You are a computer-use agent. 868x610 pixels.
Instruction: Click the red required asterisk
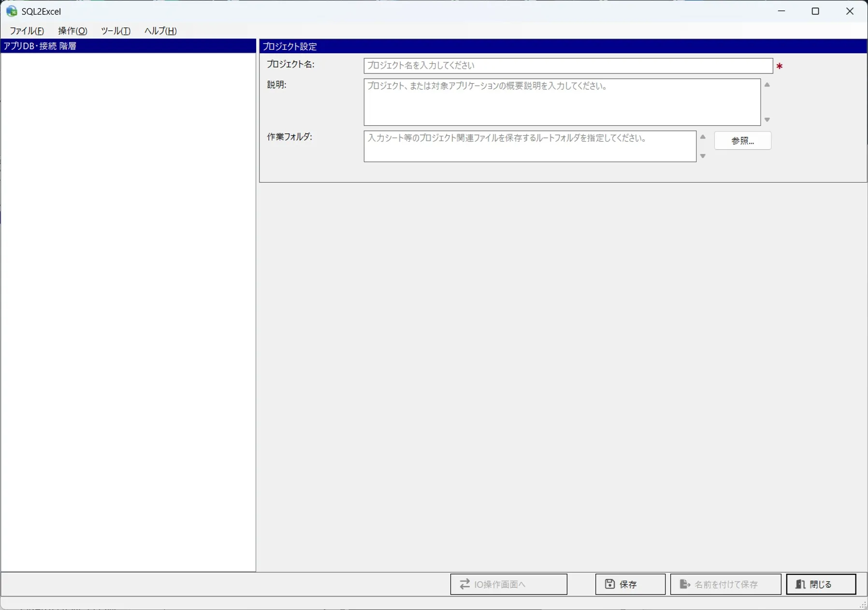point(779,66)
